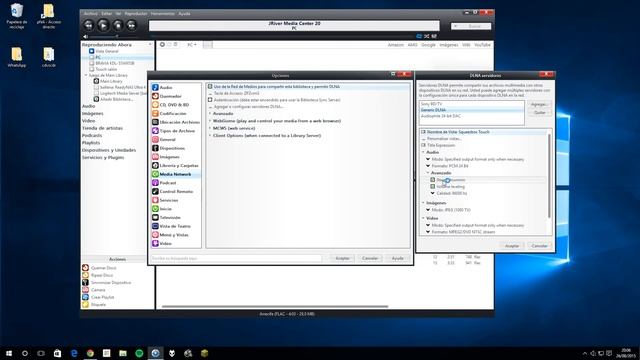
Task: Open Imágenes options category
Action: pyautogui.click(x=166, y=157)
